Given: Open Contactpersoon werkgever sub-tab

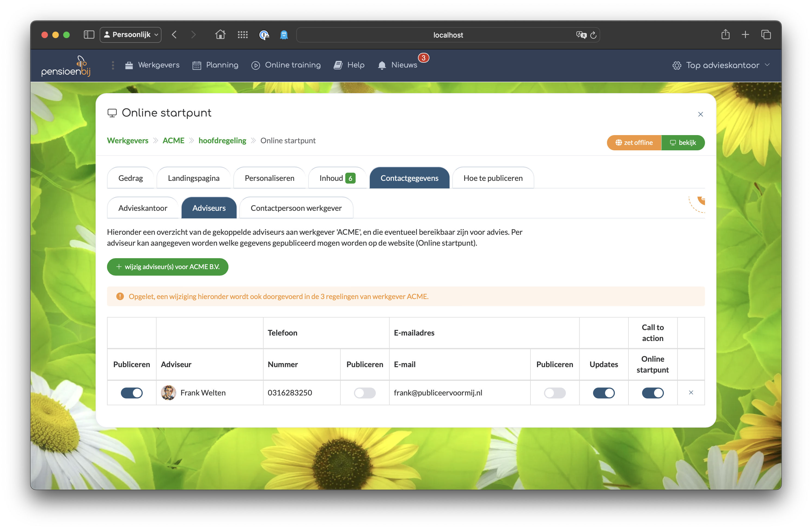Looking at the screenshot, I should coord(296,208).
